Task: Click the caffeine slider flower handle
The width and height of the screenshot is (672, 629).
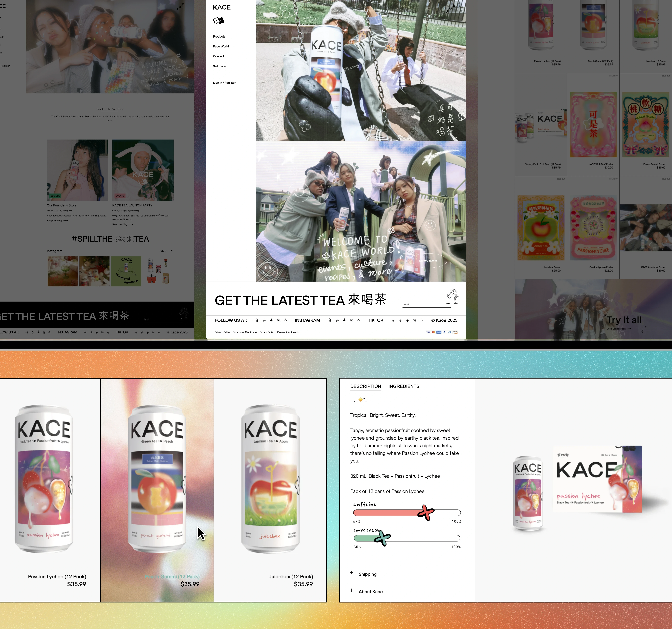Action: [x=426, y=513]
